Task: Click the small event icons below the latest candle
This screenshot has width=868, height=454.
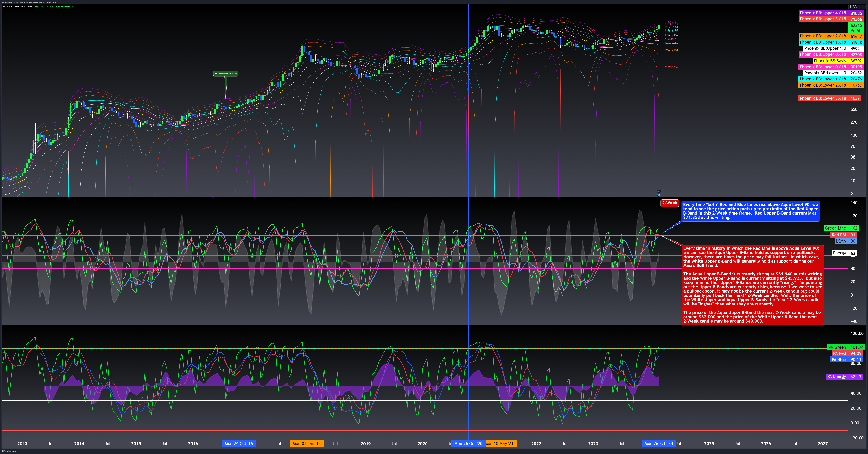Action: point(659,193)
